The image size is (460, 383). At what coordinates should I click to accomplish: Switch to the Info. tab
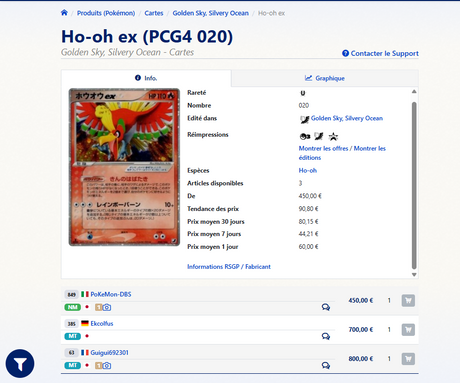146,78
